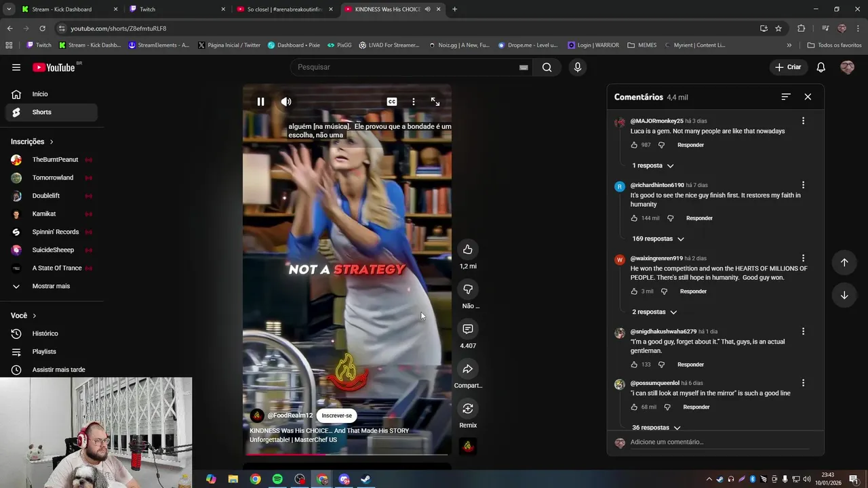Close the comments panel
Screen dimensions: 868x488
[x=808, y=97]
